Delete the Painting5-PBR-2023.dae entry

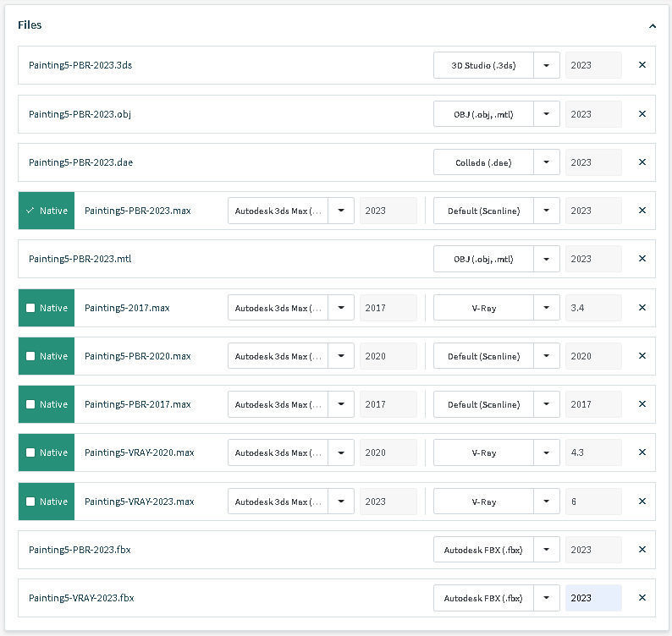(x=642, y=162)
